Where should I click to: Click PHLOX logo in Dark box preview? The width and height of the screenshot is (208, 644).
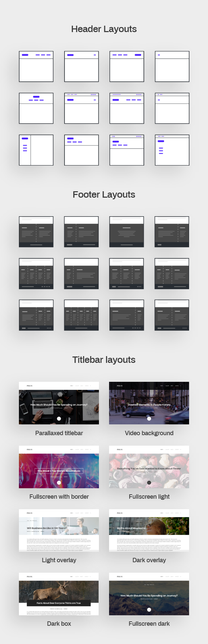[x=30, y=577]
